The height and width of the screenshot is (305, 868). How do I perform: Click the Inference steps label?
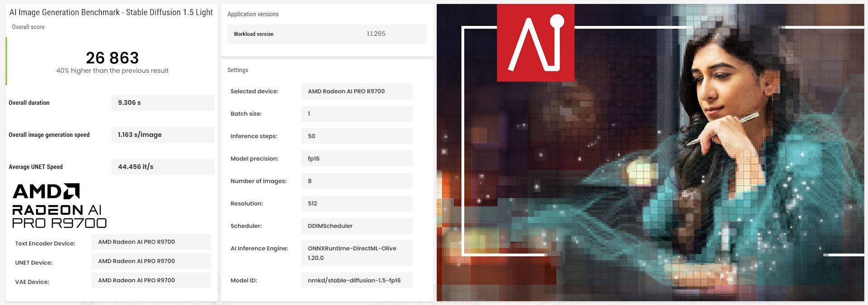click(x=254, y=136)
